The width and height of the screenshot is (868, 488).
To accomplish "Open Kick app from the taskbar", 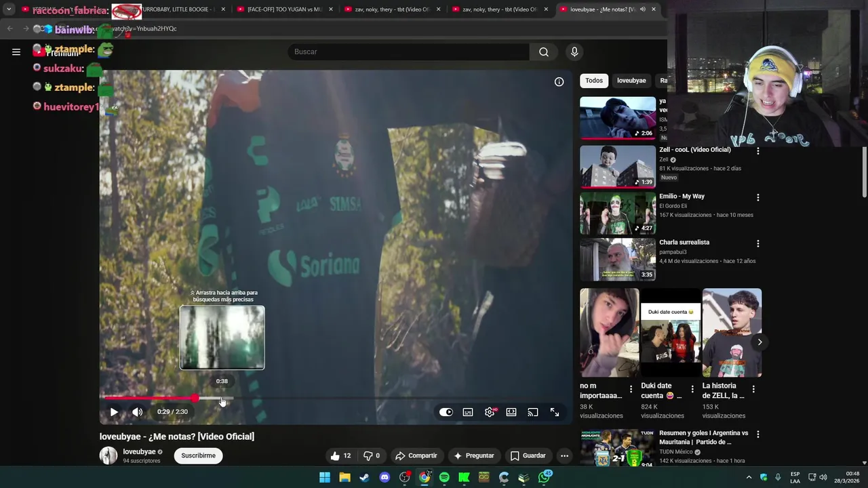I will [464, 477].
